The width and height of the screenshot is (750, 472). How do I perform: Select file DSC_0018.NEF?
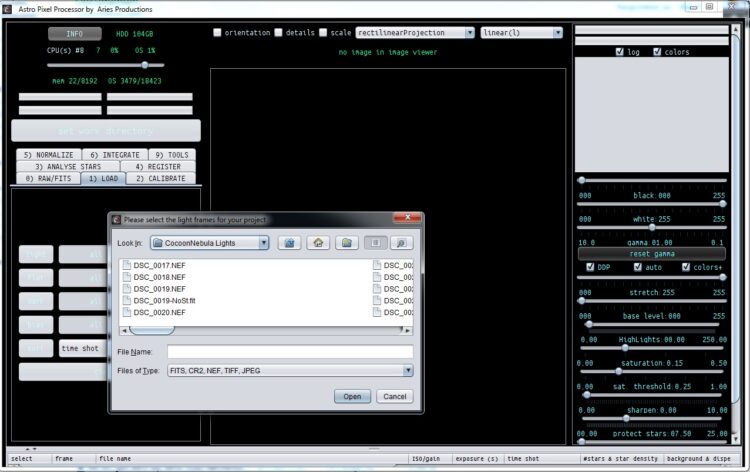159,277
